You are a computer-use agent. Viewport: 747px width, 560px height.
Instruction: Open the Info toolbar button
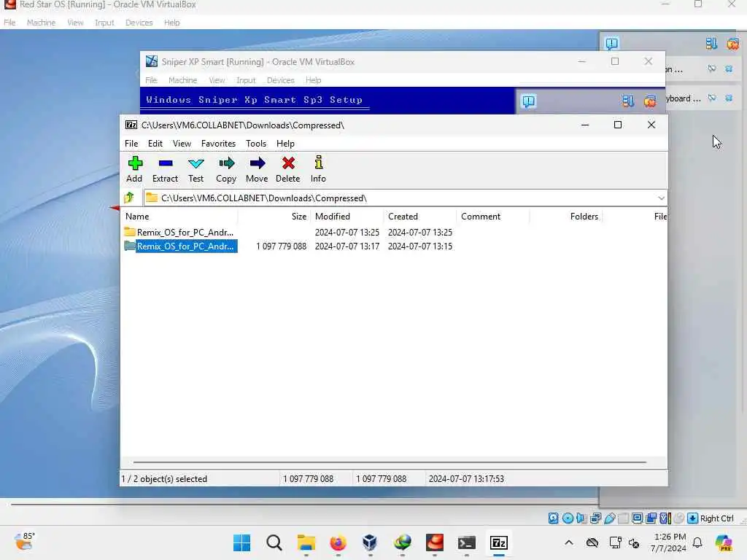coord(318,169)
